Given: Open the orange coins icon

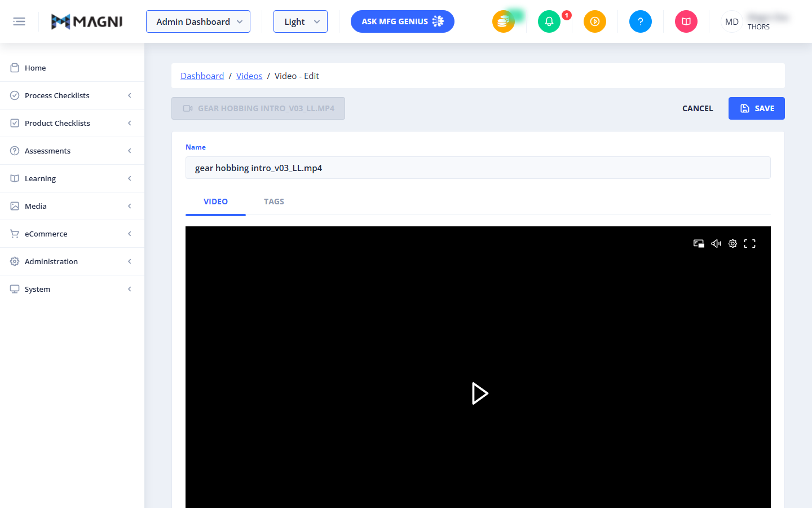Looking at the screenshot, I should pos(504,21).
